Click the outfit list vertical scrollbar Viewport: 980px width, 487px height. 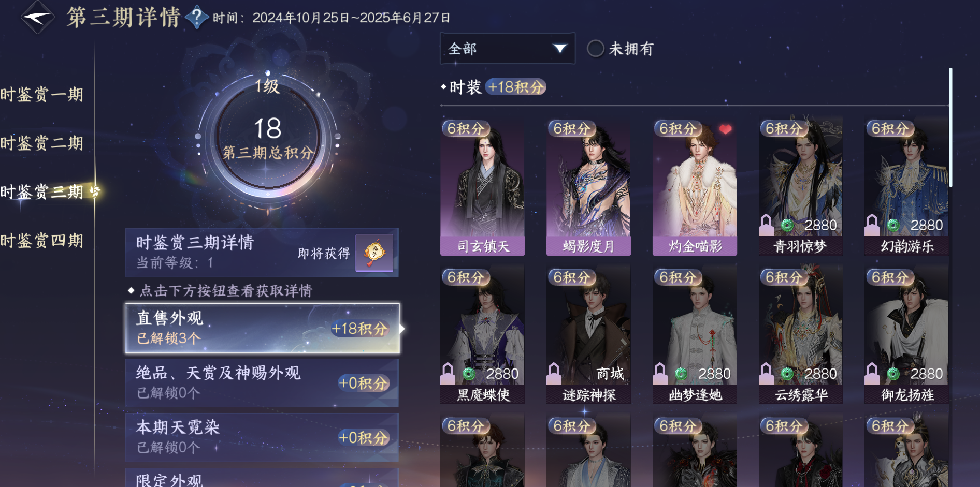(x=950, y=127)
